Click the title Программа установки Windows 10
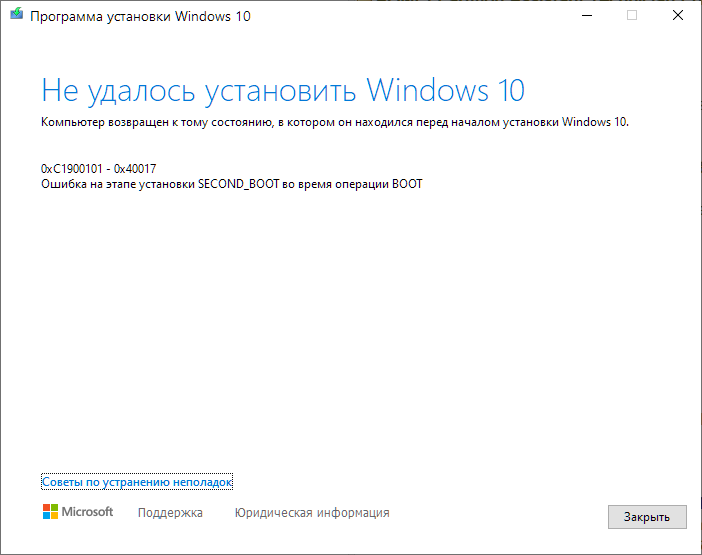Image resolution: width=702 pixels, height=555 pixels. point(140,17)
